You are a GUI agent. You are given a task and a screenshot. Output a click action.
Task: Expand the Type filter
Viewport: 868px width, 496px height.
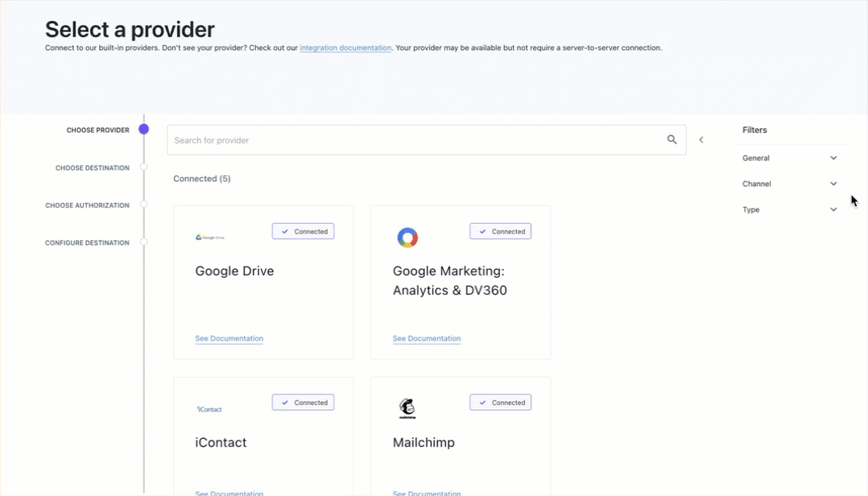(x=789, y=209)
